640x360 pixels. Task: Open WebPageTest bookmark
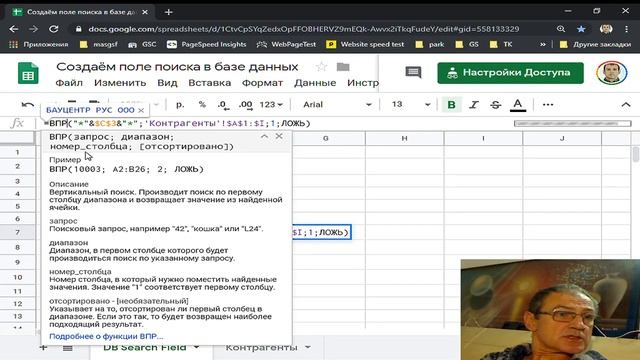click(286, 44)
